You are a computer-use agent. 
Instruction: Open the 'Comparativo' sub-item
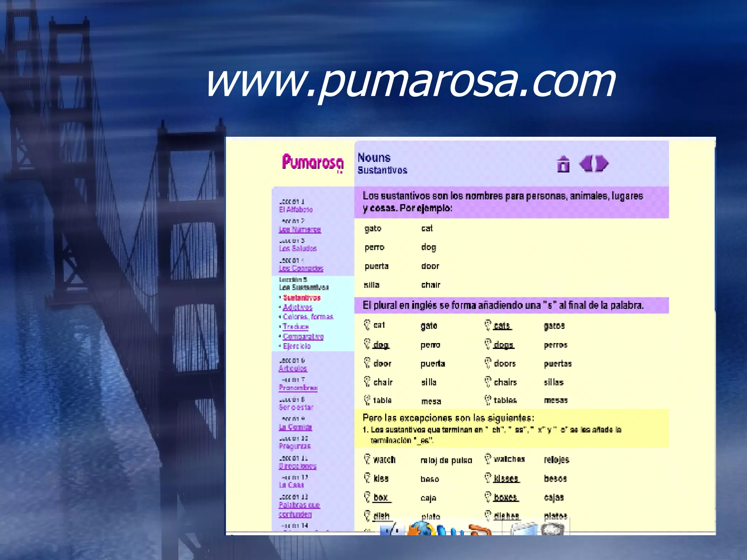click(303, 337)
